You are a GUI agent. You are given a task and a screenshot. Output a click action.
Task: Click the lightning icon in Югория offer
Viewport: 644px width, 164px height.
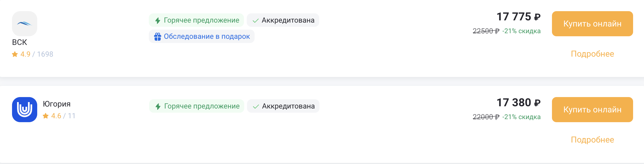coord(158,106)
